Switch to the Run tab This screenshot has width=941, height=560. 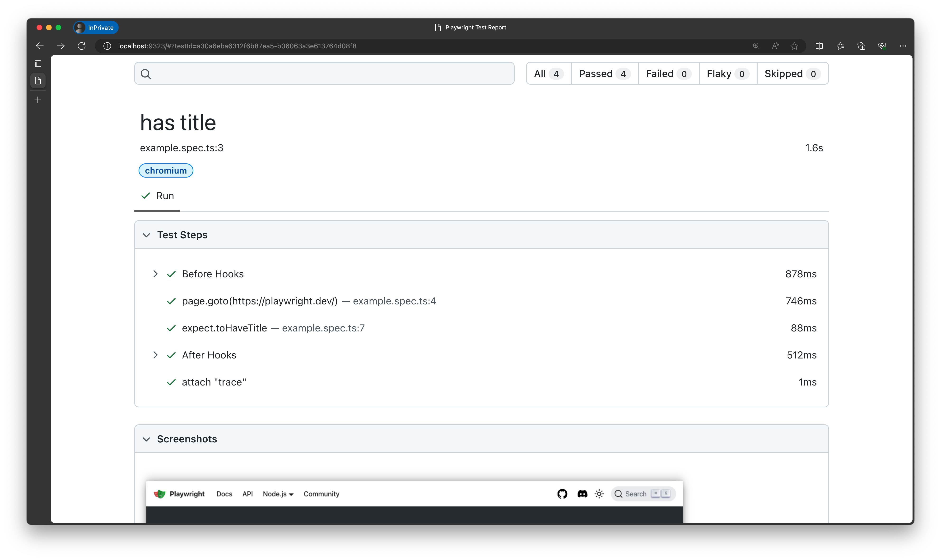(x=158, y=196)
